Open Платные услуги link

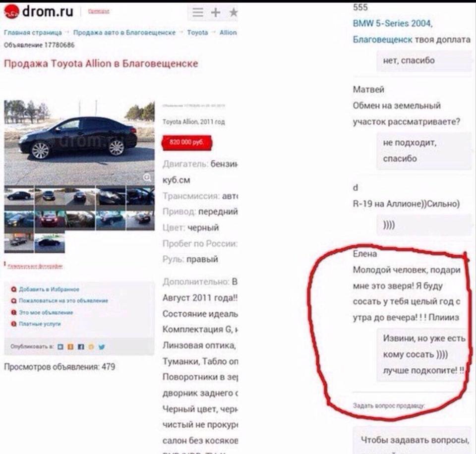[x=40, y=324]
